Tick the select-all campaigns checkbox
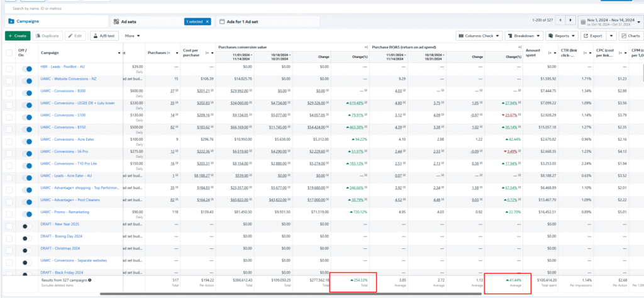 tap(9, 53)
